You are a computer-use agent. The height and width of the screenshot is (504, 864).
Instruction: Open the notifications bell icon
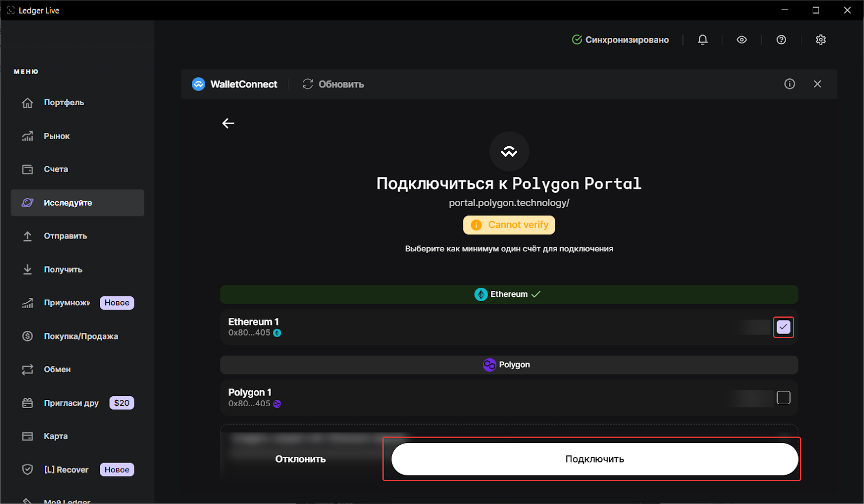pos(703,39)
